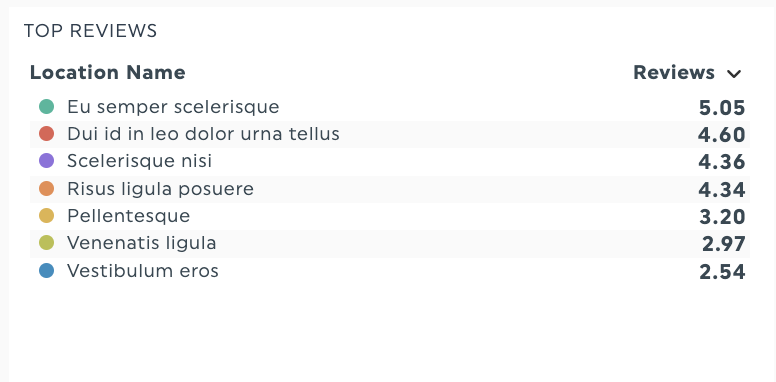Click the blue dot beside Vestibulum eros

[47, 271]
